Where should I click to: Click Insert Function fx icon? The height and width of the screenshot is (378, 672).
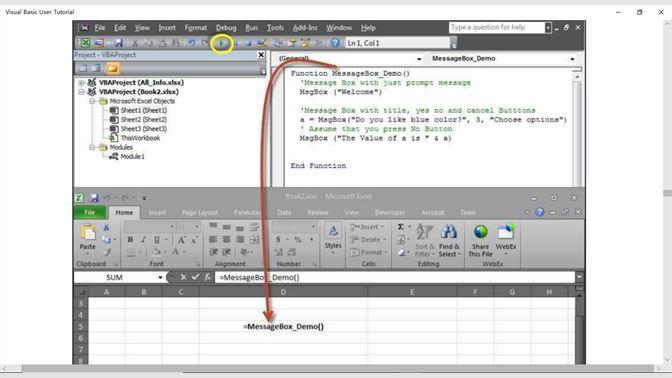point(207,277)
